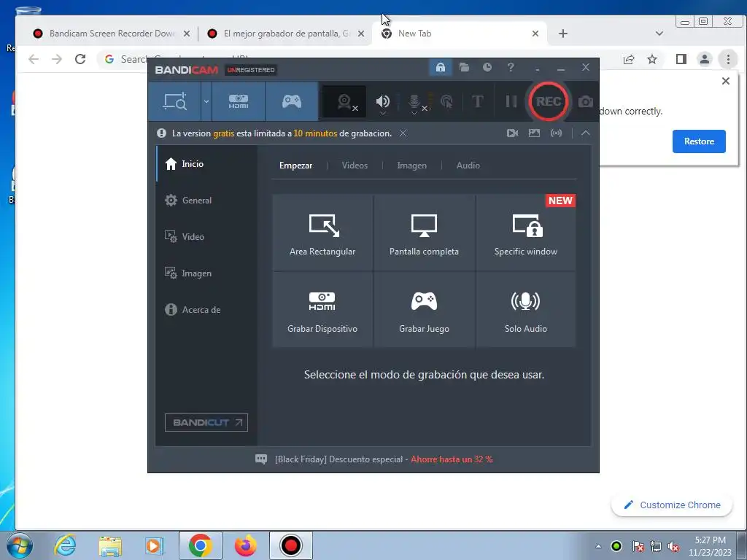Switch to the Videos tab
Viewport: 747px width, 560px height.
coord(355,166)
